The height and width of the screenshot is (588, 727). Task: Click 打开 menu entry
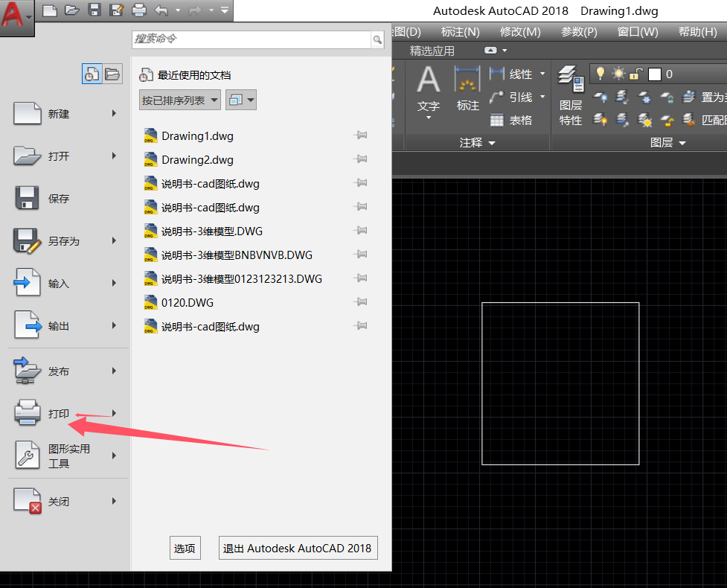(65, 156)
